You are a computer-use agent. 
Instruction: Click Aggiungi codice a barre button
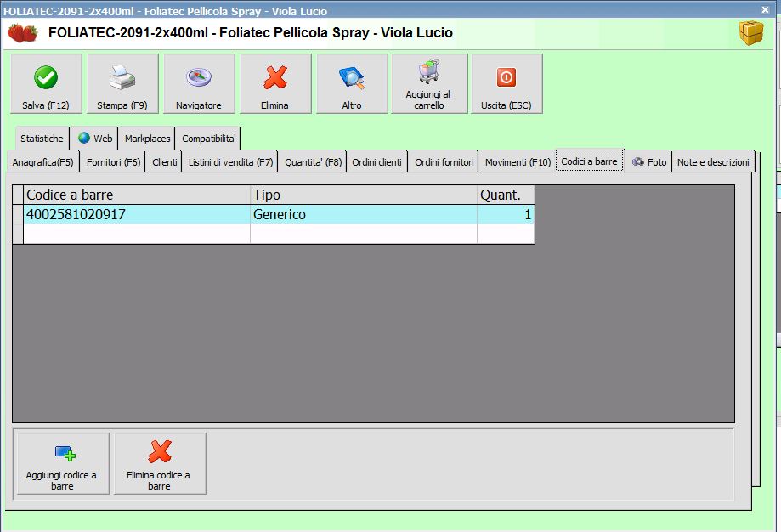click(62, 463)
